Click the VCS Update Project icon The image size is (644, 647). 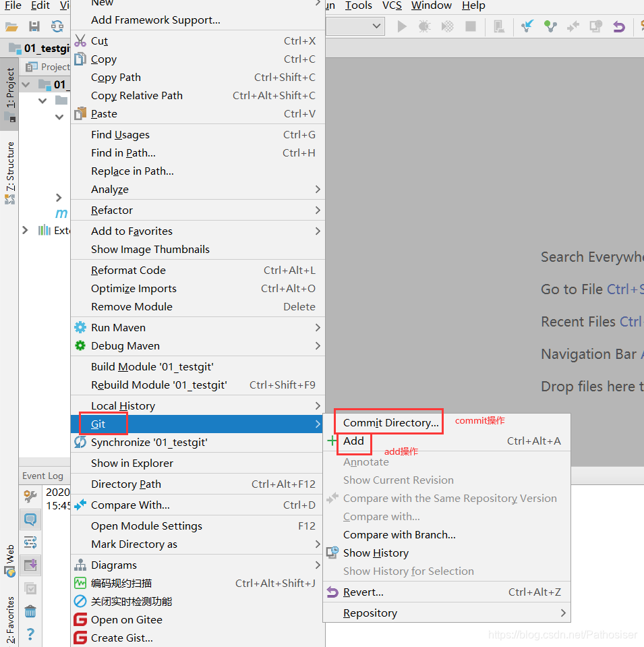tap(527, 27)
